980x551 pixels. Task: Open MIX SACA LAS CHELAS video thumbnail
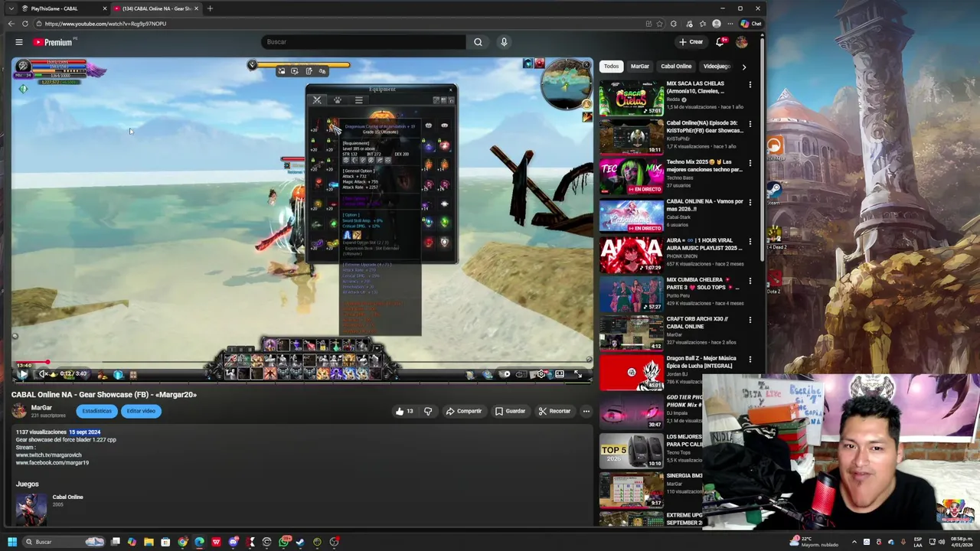tap(632, 97)
